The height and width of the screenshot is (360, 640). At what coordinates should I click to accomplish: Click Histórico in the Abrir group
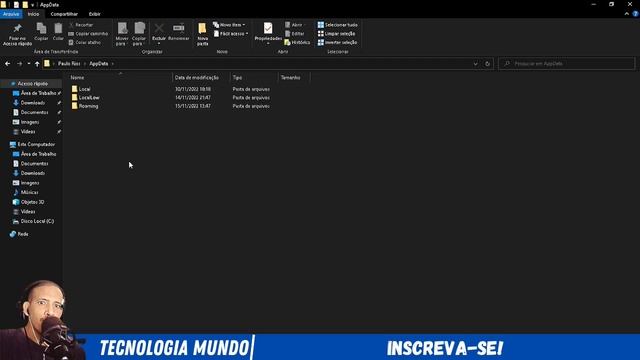pyautogui.click(x=297, y=42)
